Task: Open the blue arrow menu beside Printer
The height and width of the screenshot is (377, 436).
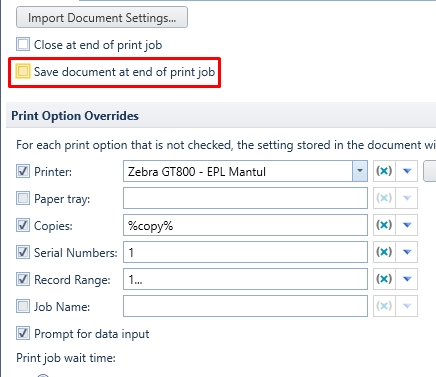Action: pos(407,171)
